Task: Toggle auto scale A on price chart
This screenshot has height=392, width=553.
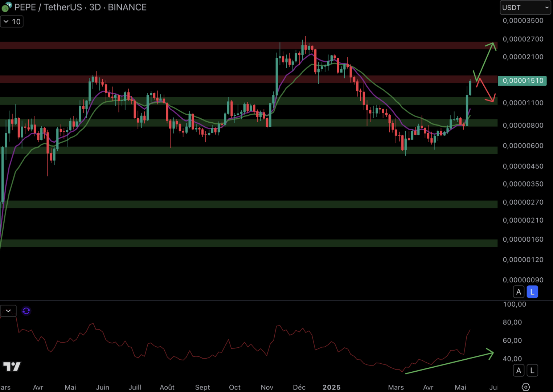Action: point(519,292)
